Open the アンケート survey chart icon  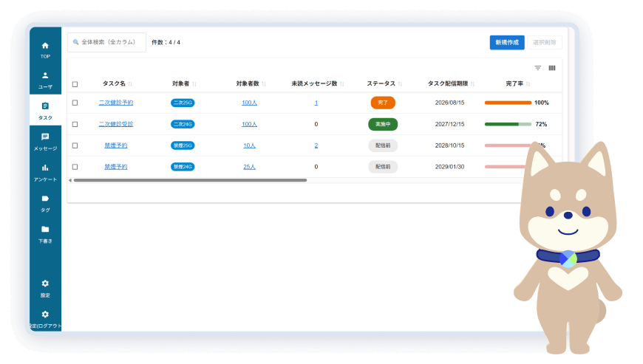click(45, 168)
